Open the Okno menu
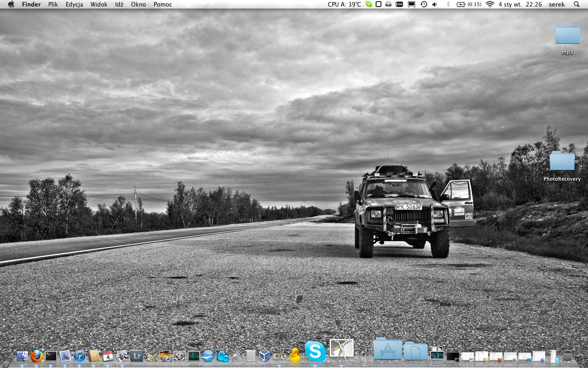Screen dimensions: 588x368 point(138,4)
